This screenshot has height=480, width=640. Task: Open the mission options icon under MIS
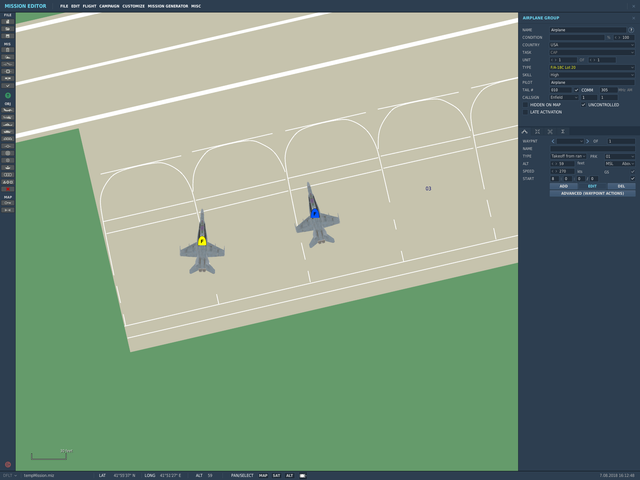(x=8, y=78)
